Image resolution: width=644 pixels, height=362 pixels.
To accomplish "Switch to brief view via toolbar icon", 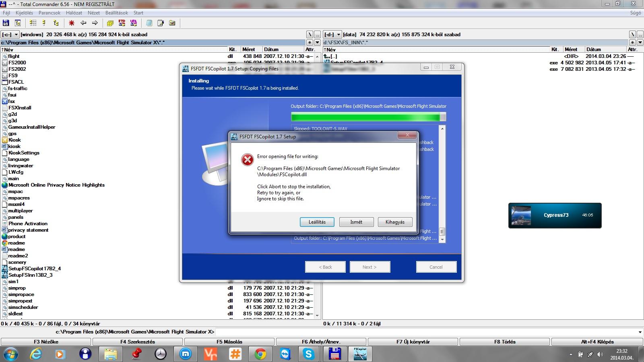I will pos(33,23).
